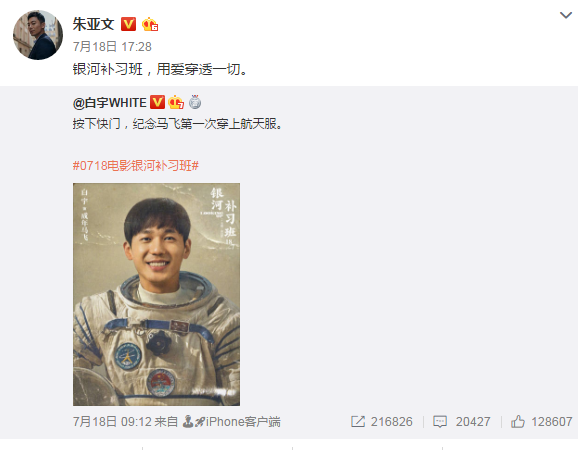Open the @白宇WHITE profile link

pos(109,102)
